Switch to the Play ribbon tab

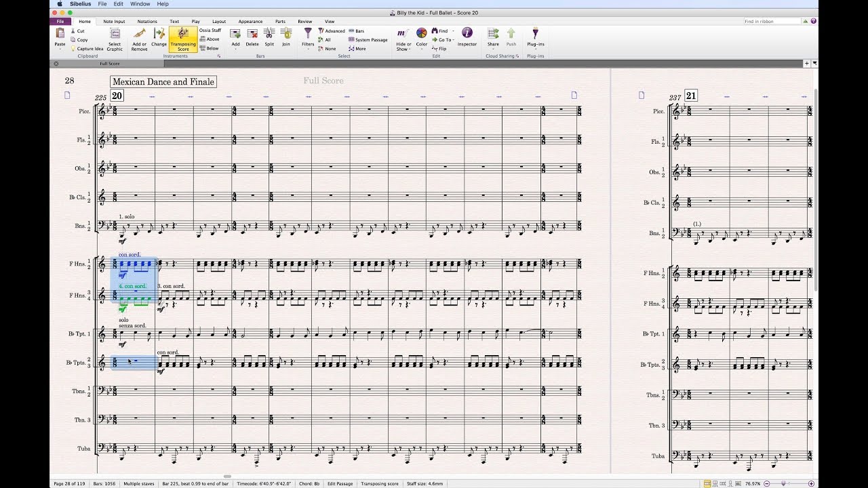(x=195, y=21)
